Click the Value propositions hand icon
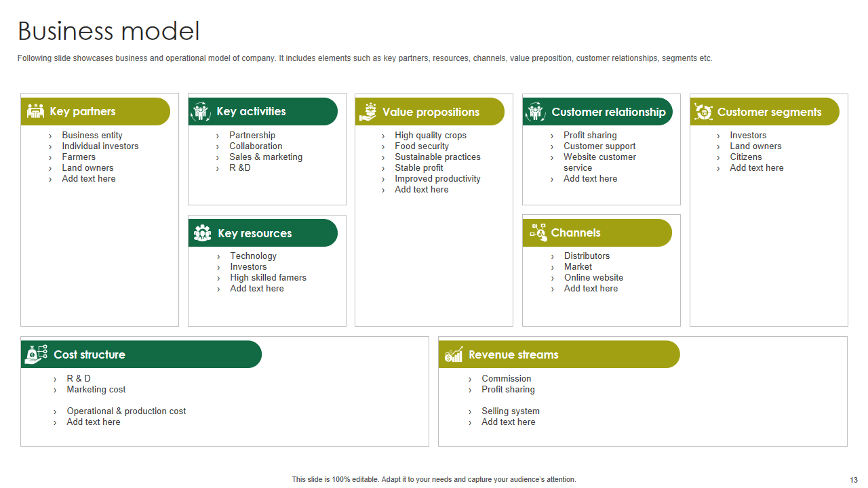868x488 pixels. [x=368, y=112]
